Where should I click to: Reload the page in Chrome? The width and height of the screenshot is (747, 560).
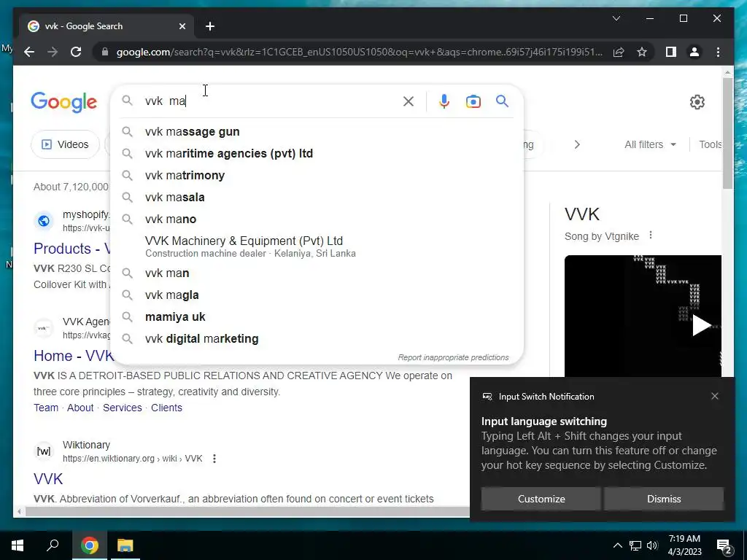pos(76,52)
